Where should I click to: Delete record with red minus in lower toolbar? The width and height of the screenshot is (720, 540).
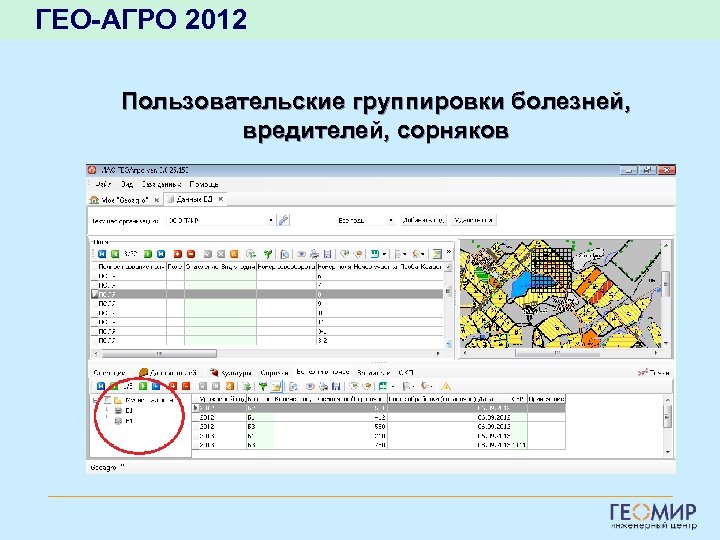[x=186, y=386]
